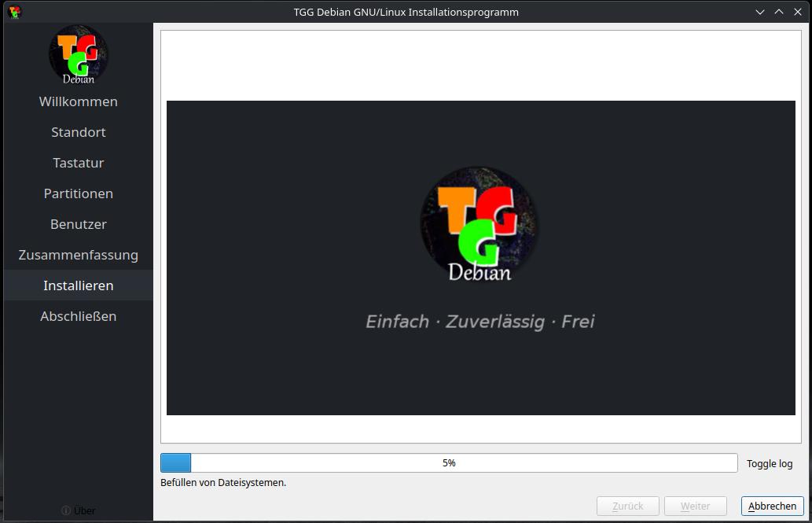Select the Willkommen step
The height and width of the screenshot is (523, 812).
79,101
